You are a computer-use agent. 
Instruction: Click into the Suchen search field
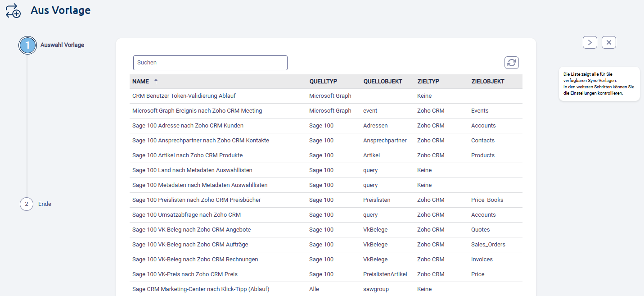pos(210,63)
